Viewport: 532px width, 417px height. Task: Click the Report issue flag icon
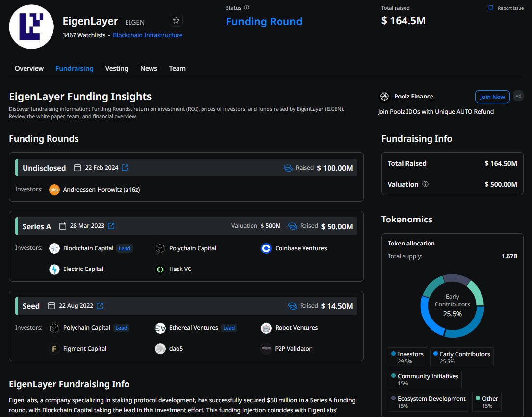pos(490,8)
